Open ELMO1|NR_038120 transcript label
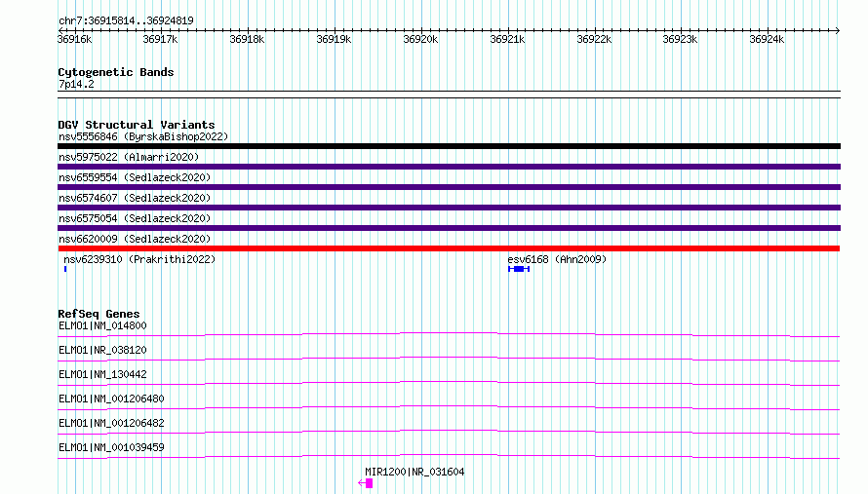868x494 pixels. click(x=102, y=350)
